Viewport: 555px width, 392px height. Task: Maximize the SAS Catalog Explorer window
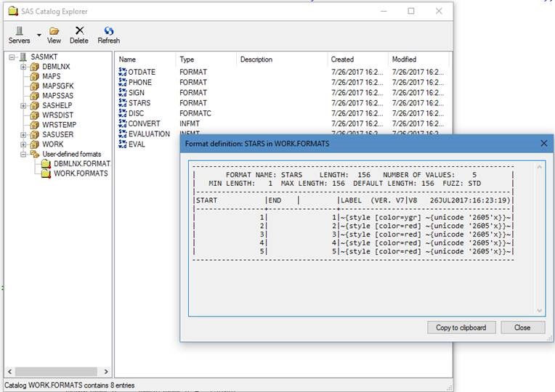411,11
